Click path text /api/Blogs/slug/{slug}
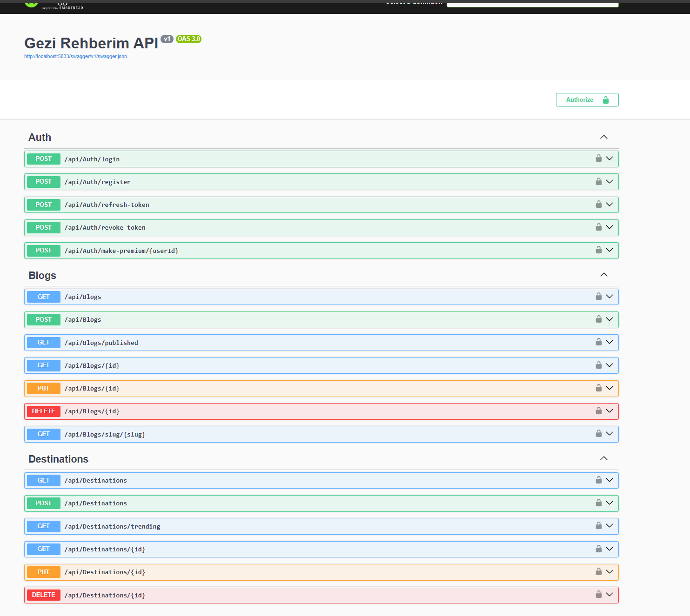The image size is (690, 616). [105, 434]
